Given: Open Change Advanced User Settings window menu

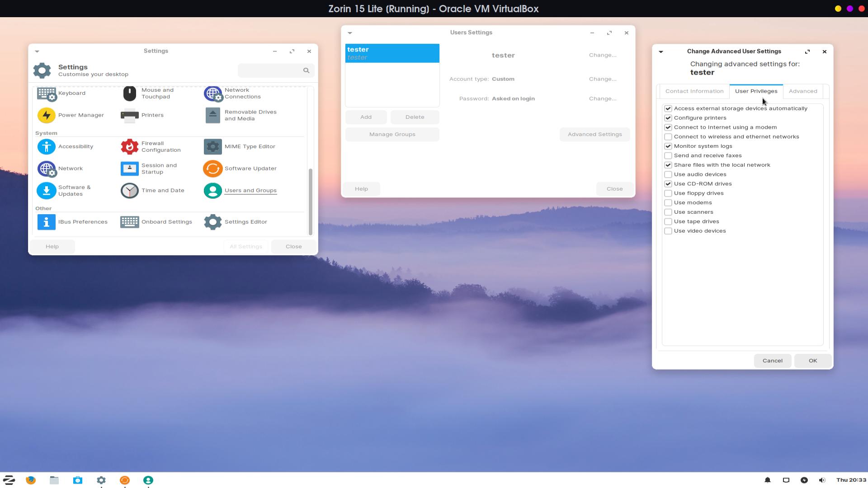Looking at the screenshot, I should pyautogui.click(x=661, y=52).
